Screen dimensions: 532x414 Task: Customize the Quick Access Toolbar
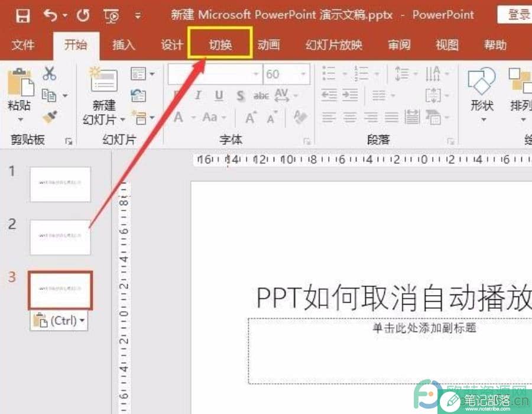point(138,15)
